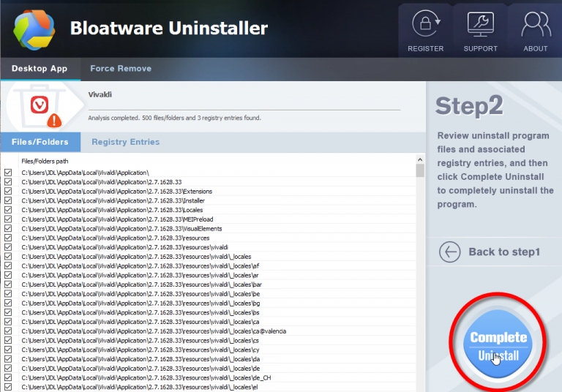Select the row ending in _locales\el
The height and width of the screenshot is (392, 562).
[x=208, y=387]
